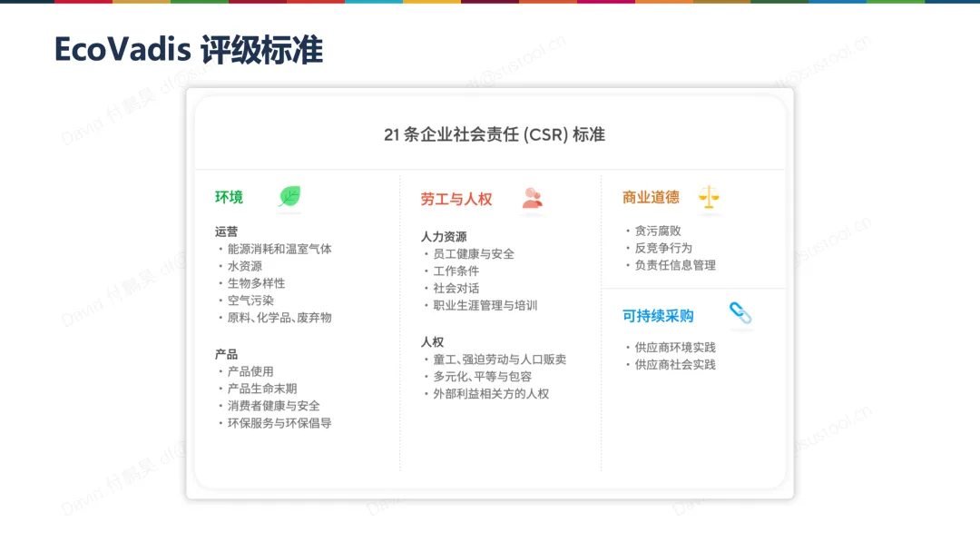Click the balance scale icon beside 商业道德
This screenshot has height=552, width=980.
click(x=709, y=197)
